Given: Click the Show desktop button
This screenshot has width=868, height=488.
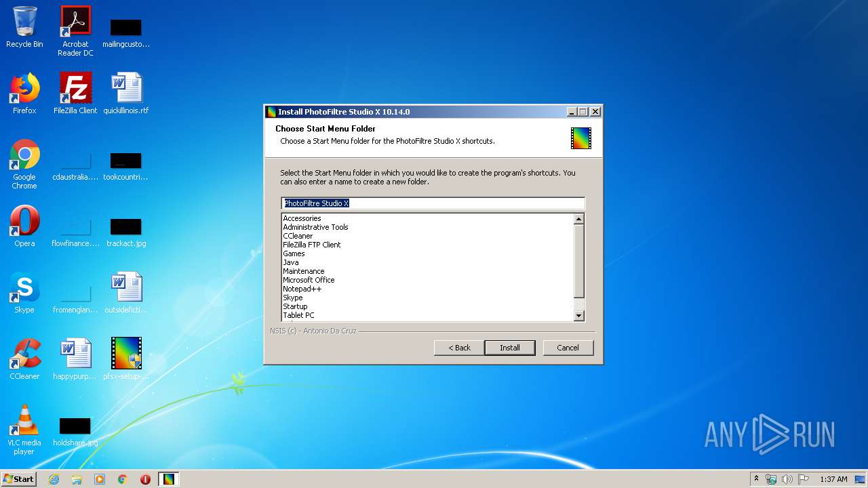Looking at the screenshot, I should tap(861, 479).
